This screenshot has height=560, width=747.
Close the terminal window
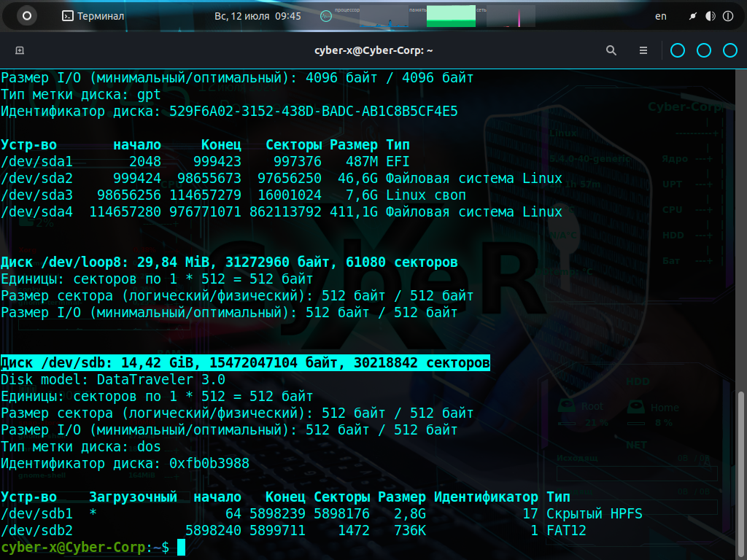[x=729, y=50]
